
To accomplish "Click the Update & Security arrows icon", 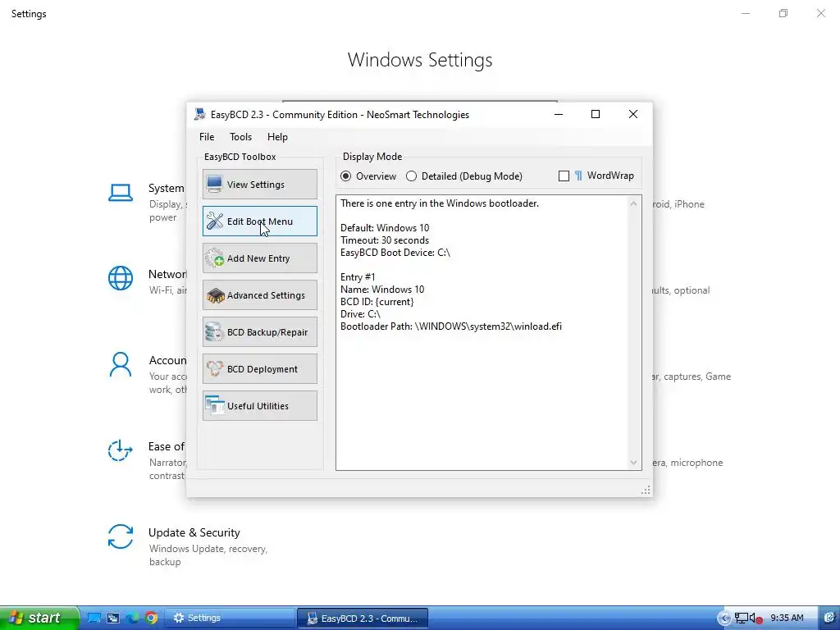I will click(x=121, y=536).
